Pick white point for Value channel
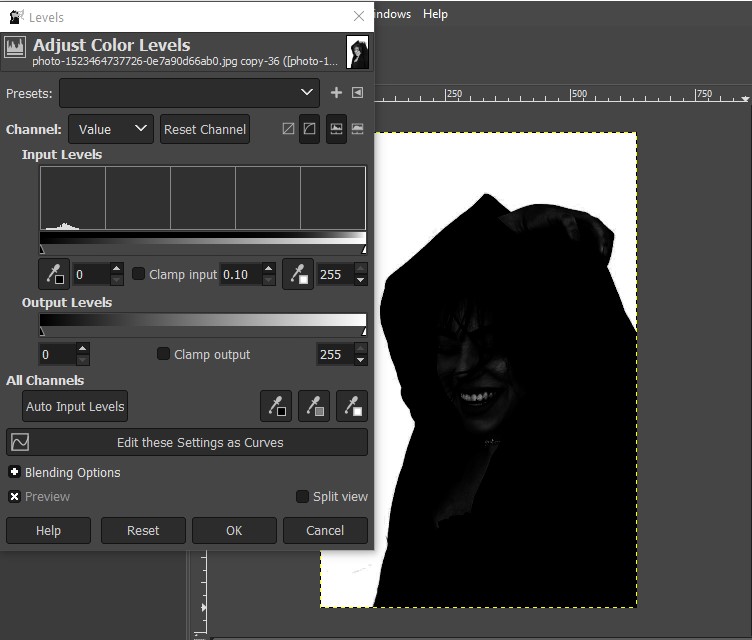 298,274
